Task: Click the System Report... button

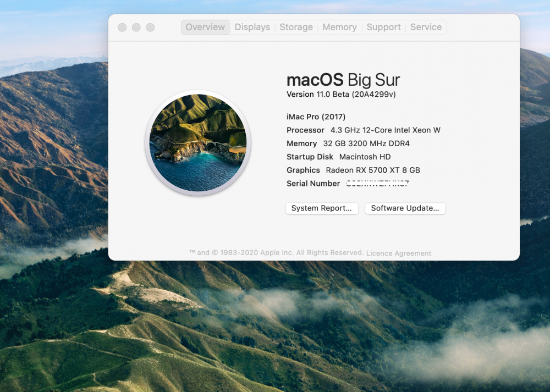Action: coord(322,208)
